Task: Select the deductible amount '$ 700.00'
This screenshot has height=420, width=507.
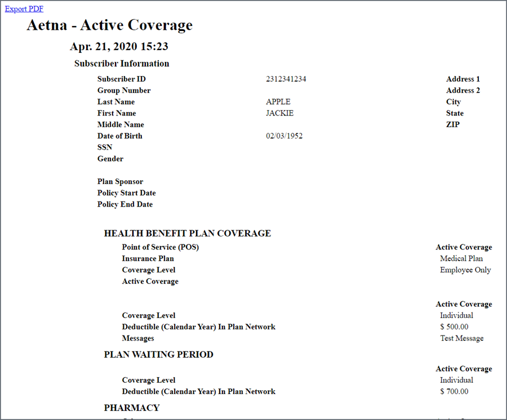Action: coord(454,391)
